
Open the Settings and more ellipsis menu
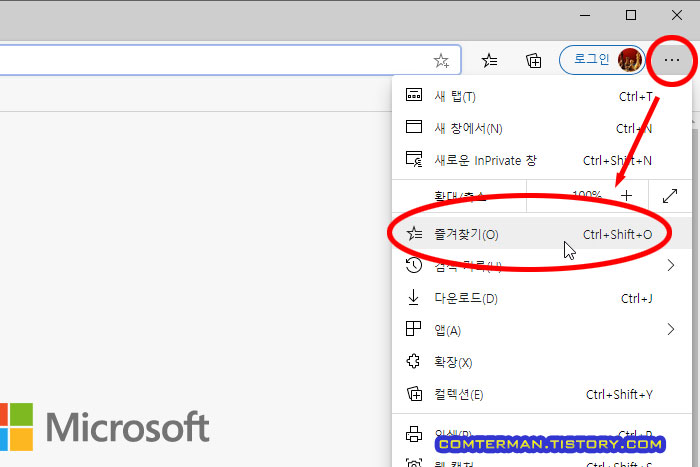coord(671,60)
